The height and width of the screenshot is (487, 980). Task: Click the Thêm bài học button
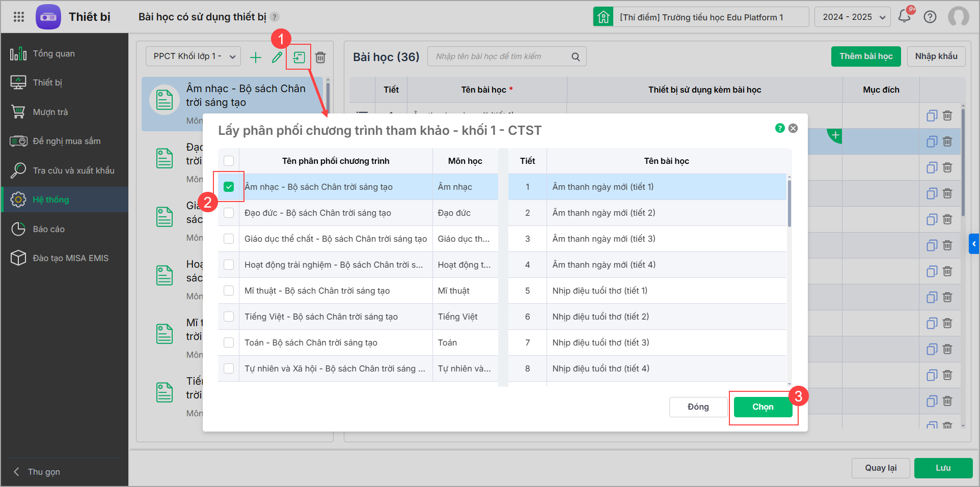click(x=866, y=56)
